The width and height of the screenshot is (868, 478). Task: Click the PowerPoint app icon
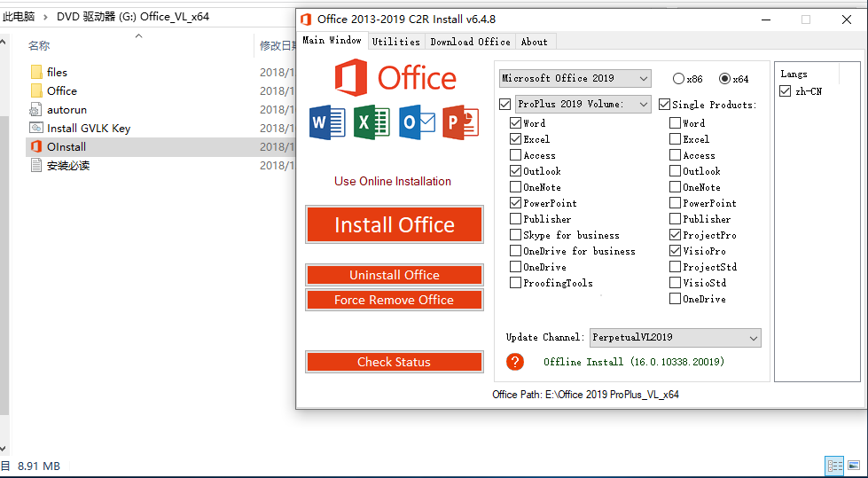(x=460, y=121)
